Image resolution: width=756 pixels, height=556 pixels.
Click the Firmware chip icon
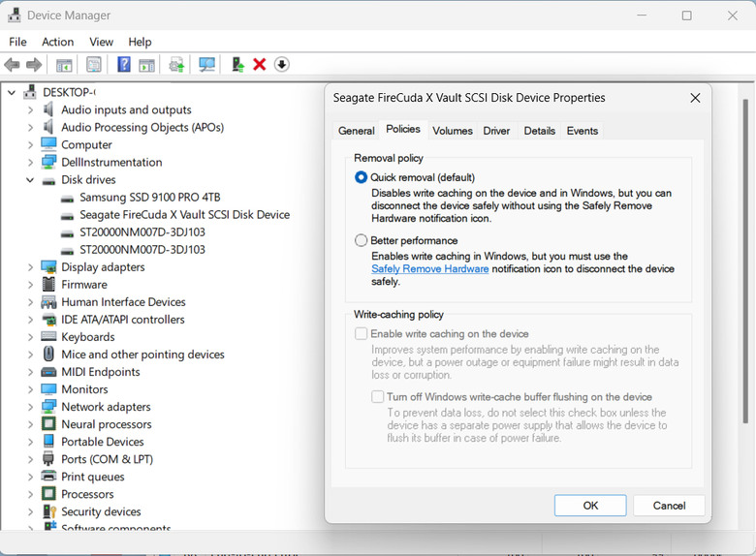coord(48,284)
